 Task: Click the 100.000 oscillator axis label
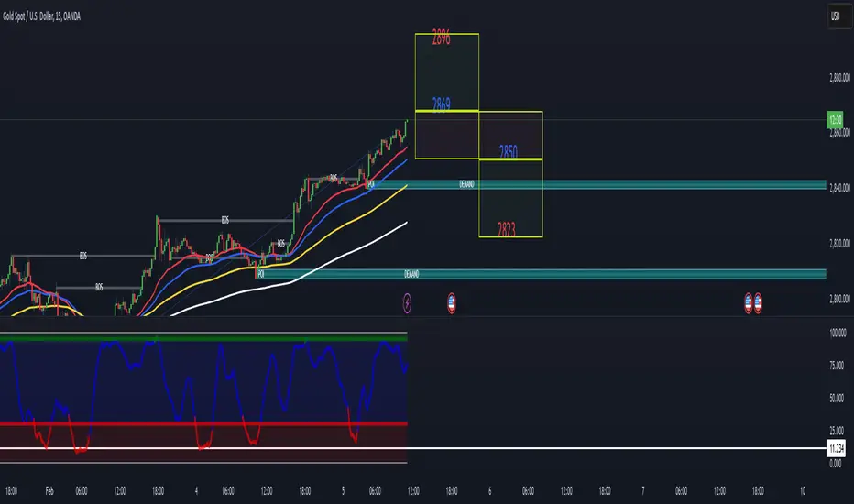pyautogui.click(x=838, y=333)
